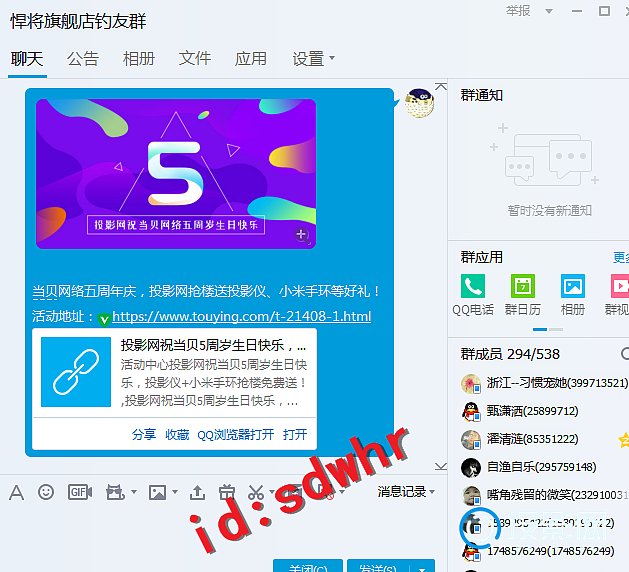Expand the arrow beside the cat sticker icon
Image resolution: width=629 pixels, height=572 pixels.
(134, 491)
